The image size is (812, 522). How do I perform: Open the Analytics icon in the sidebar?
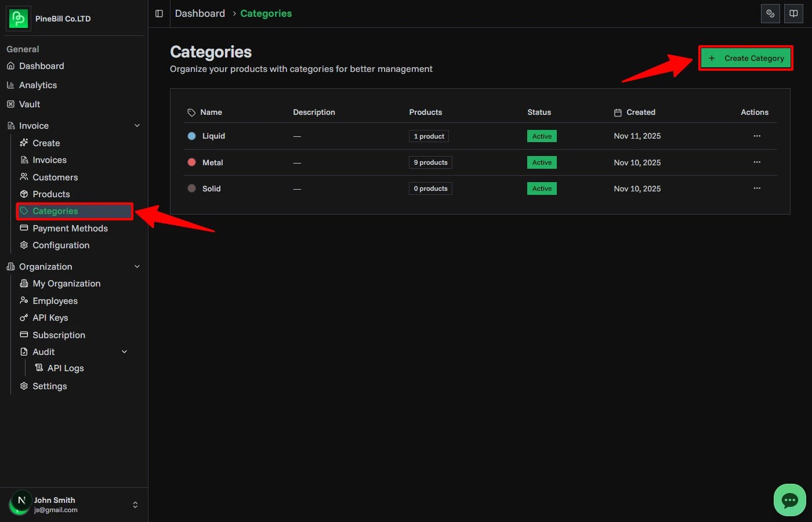pyautogui.click(x=11, y=85)
